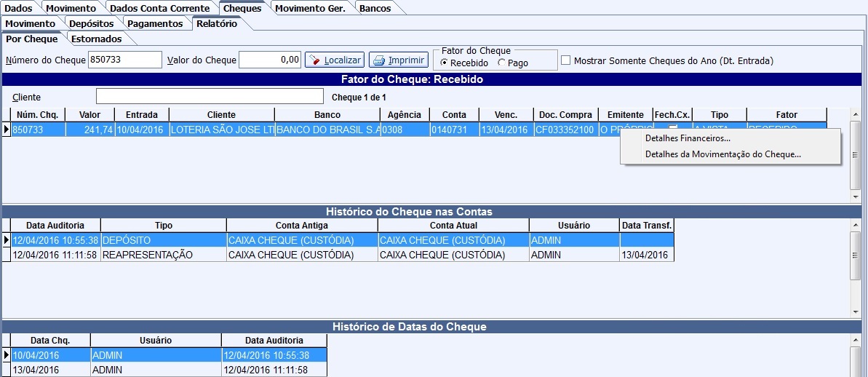Open the Pagamentos sub-tab
The width and height of the screenshot is (868, 377).
[x=155, y=24]
